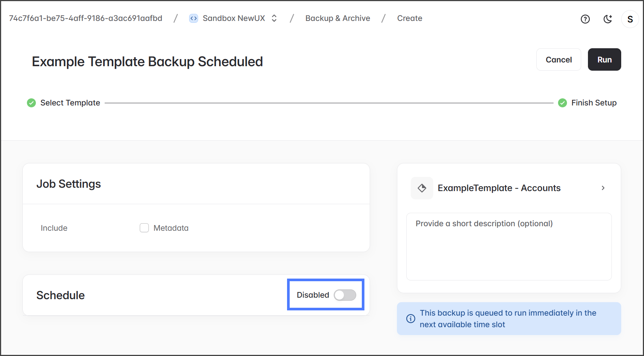Screen dimensions: 644x356
Task: Enable the Schedule toggle switch
Action: (x=345, y=295)
